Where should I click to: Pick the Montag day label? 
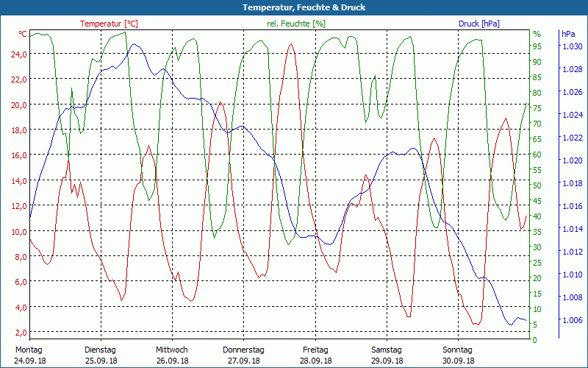[x=28, y=350]
